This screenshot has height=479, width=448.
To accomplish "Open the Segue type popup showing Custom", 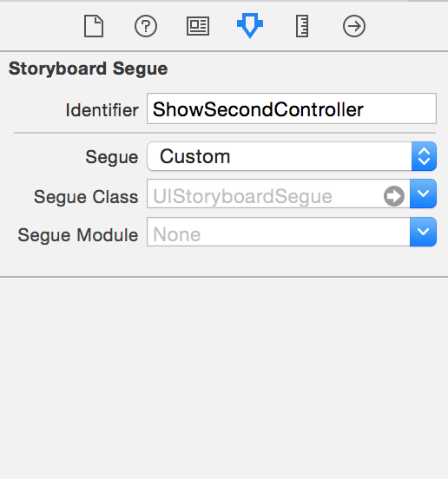I will [292, 156].
